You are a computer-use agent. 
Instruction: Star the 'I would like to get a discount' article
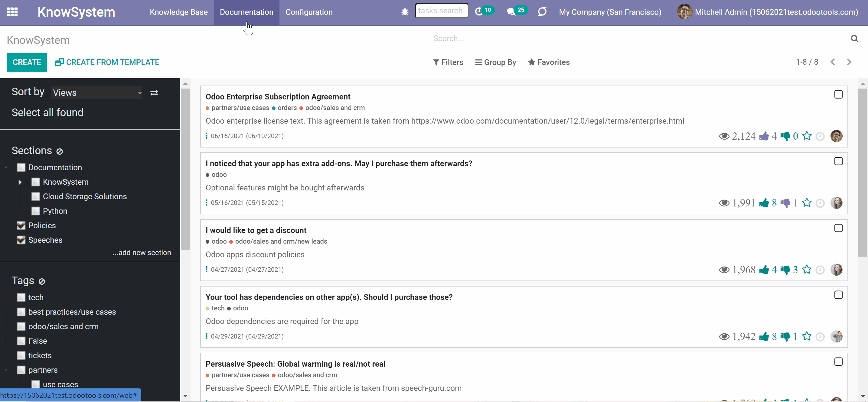click(806, 269)
